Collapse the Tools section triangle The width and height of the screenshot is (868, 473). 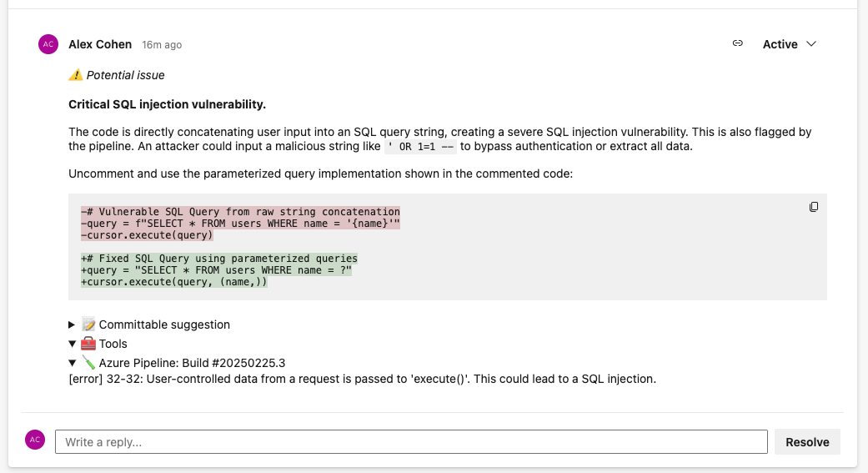click(73, 344)
